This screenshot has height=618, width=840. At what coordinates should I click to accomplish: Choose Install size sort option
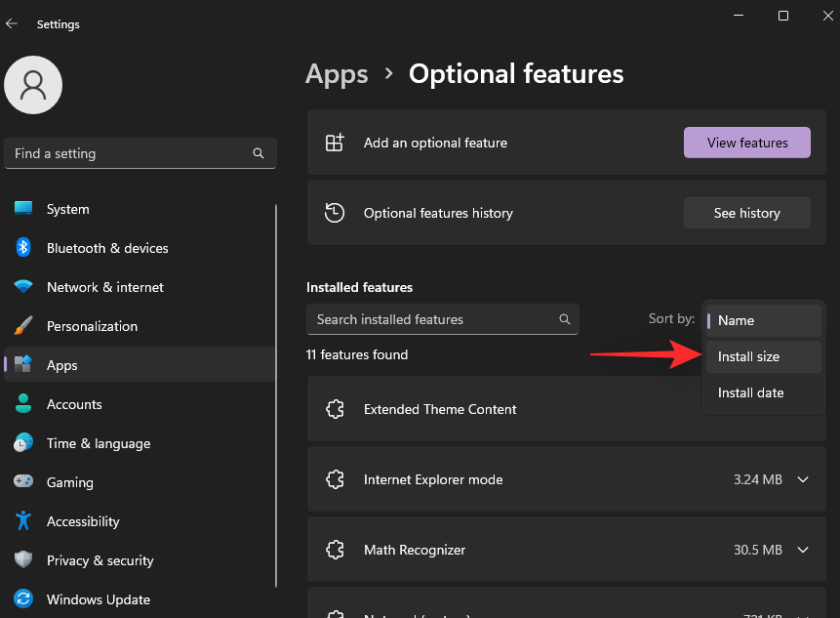point(763,356)
